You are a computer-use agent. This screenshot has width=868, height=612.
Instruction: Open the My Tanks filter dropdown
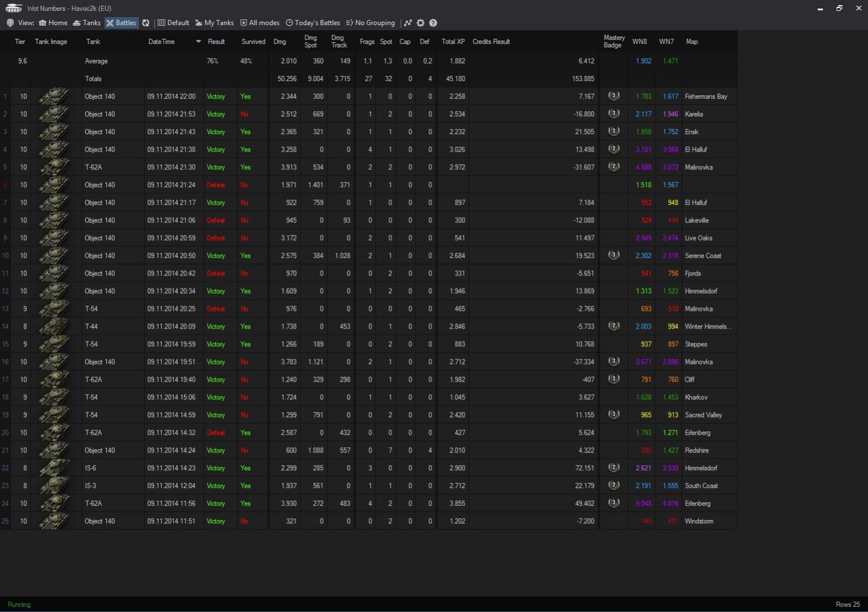click(x=214, y=23)
